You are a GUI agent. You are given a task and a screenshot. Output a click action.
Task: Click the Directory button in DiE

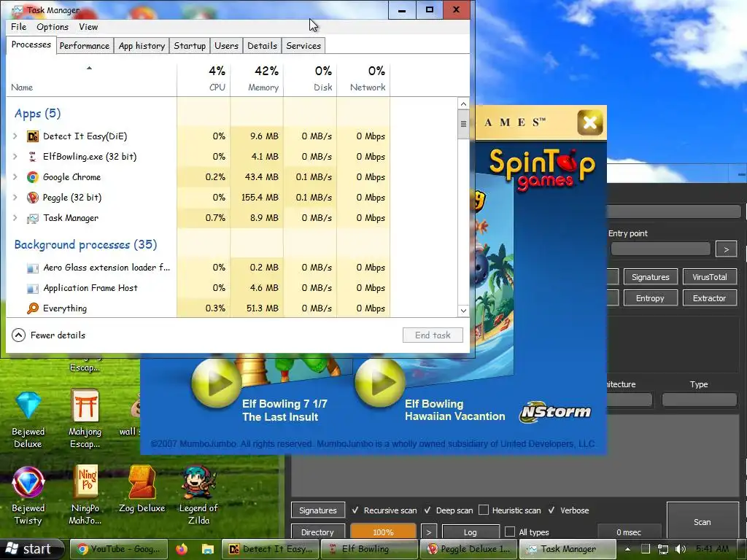pos(317,532)
